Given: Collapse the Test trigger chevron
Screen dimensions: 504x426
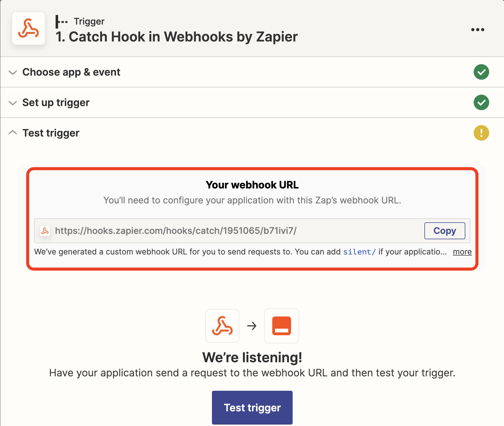Looking at the screenshot, I should click(x=13, y=132).
